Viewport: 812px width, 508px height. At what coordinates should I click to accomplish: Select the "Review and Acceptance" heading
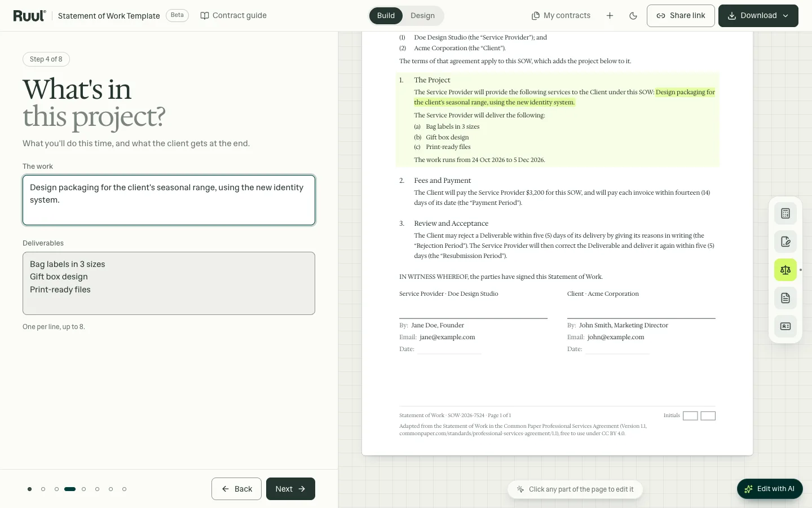(451, 224)
